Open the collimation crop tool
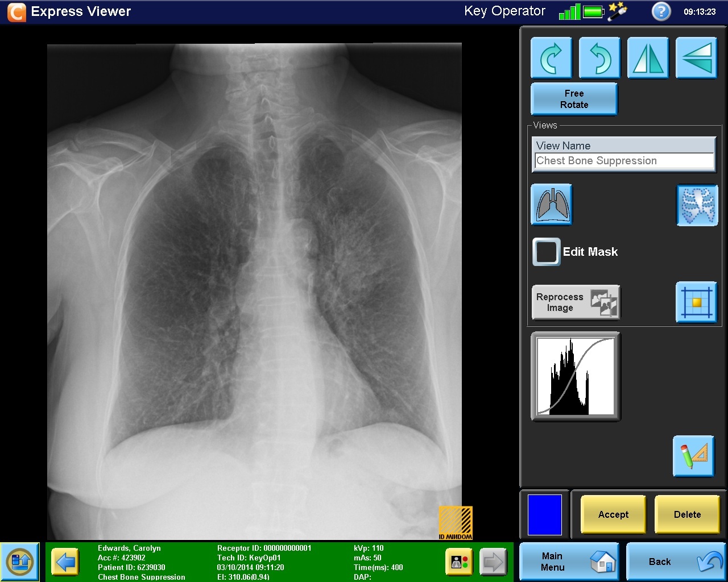This screenshot has width=728, height=582. (x=697, y=302)
